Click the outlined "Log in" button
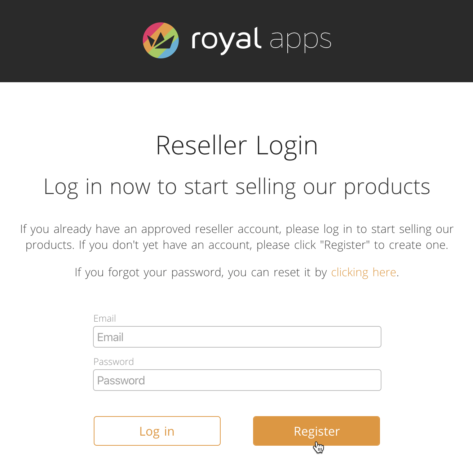The image size is (473, 476). click(157, 431)
